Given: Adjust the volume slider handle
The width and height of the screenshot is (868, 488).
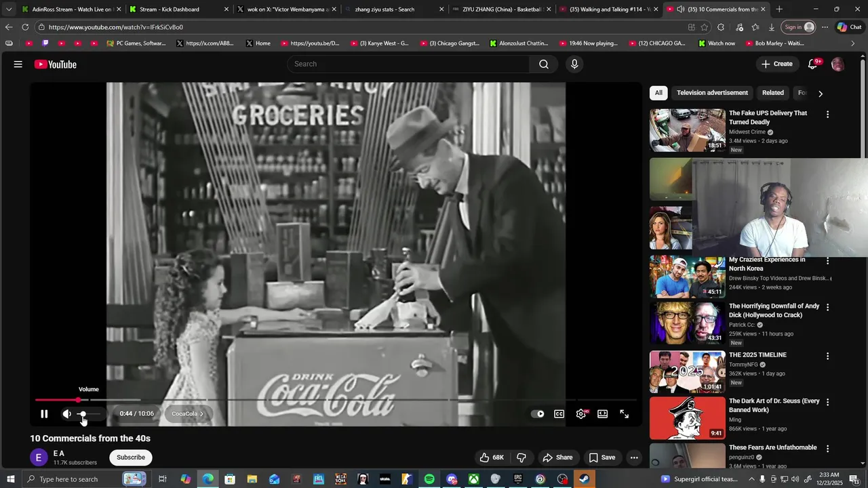Looking at the screenshot, I should pos(83,414).
